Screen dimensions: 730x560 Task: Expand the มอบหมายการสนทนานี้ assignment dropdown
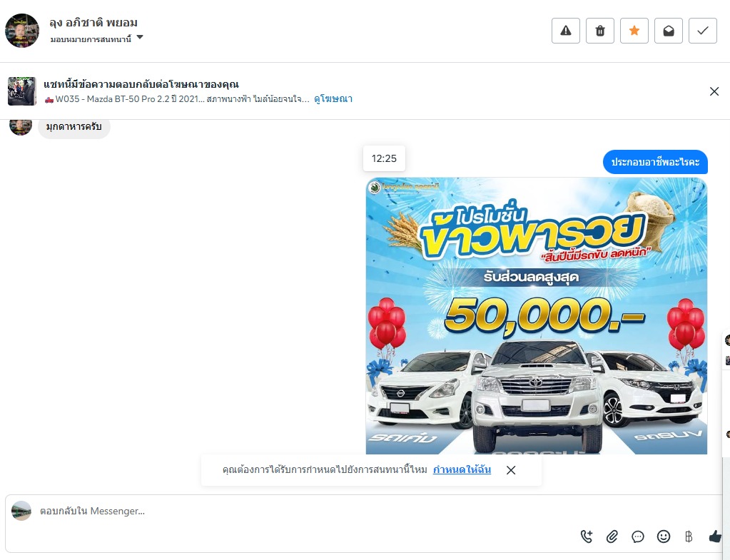(x=96, y=39)
